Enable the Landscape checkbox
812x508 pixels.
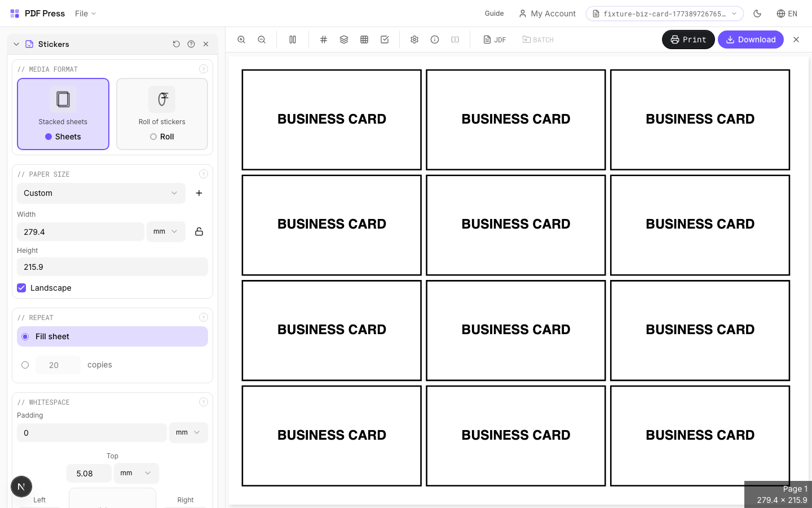click(21, 288)
